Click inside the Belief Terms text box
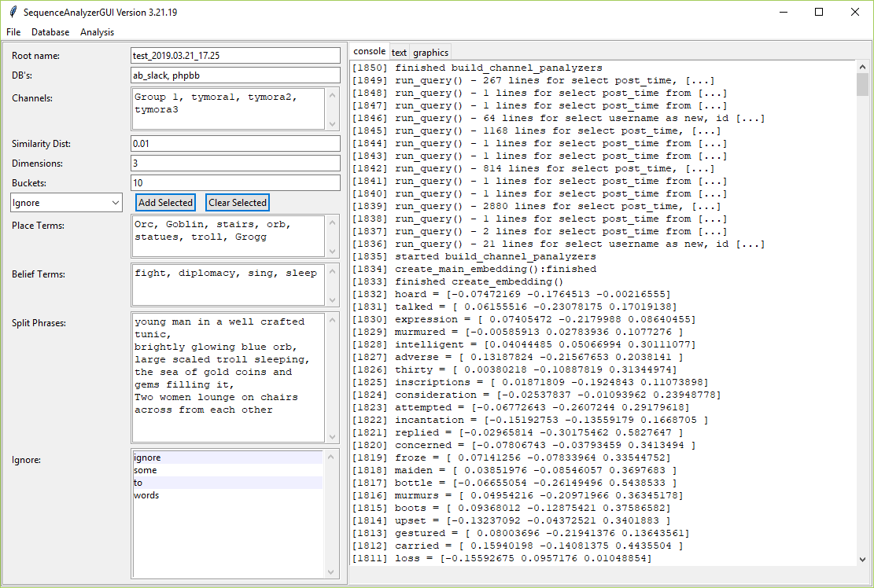This screenshot has width=874, height=588. coord(227,285)
